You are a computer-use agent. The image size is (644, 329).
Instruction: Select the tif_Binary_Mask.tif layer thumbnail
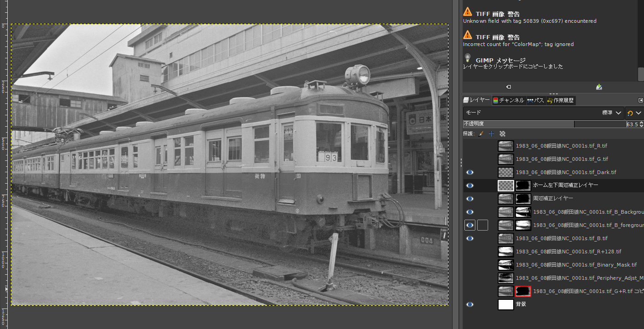coord(506,265)
